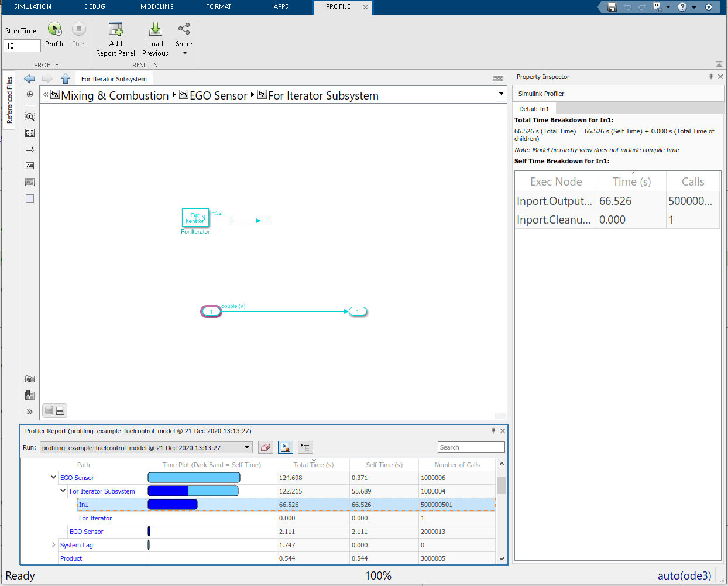Open the breadcrumb path dropdown arrow
The height and width of the screenshot is (586, 728).
(501, 94)
